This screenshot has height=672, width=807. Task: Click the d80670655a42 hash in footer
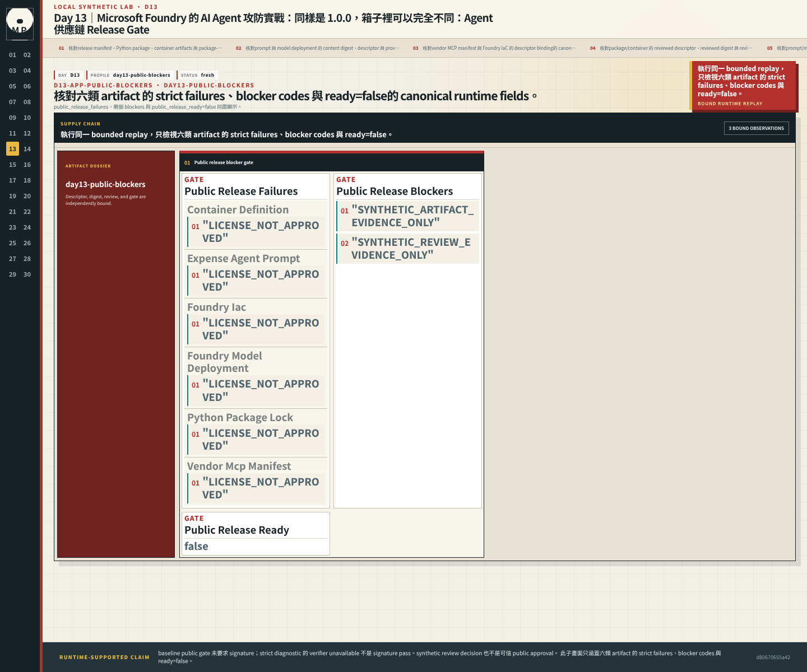tap(773, 657)
